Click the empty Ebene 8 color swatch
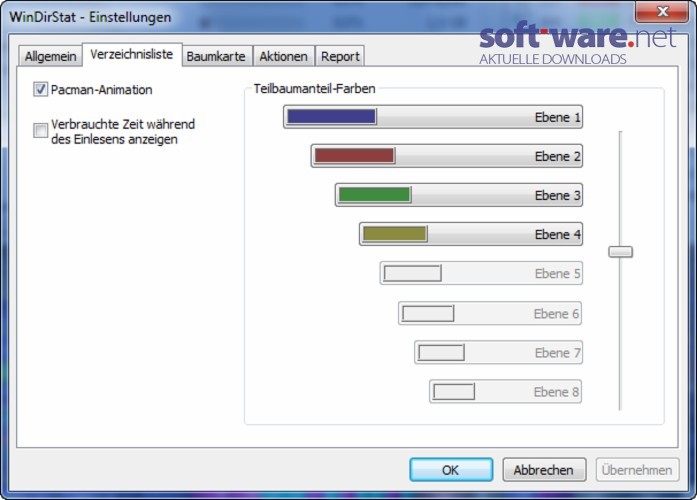This screenshot has width=697, height=500. click(454, 392)
